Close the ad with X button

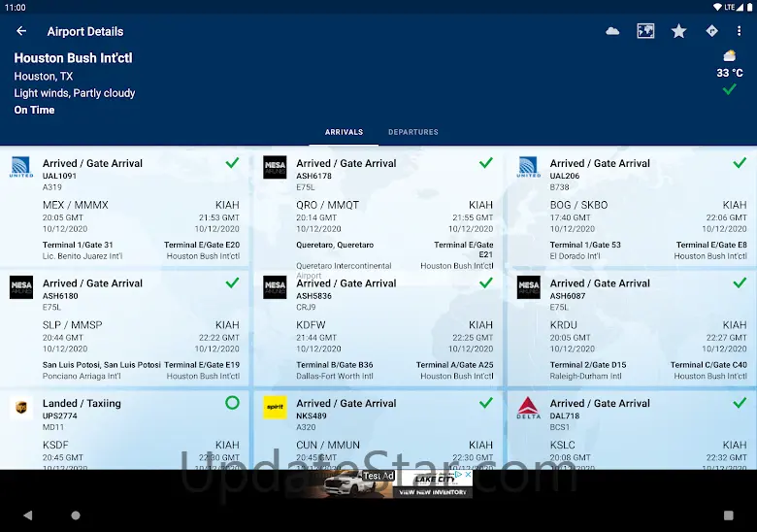click(468, 475)
